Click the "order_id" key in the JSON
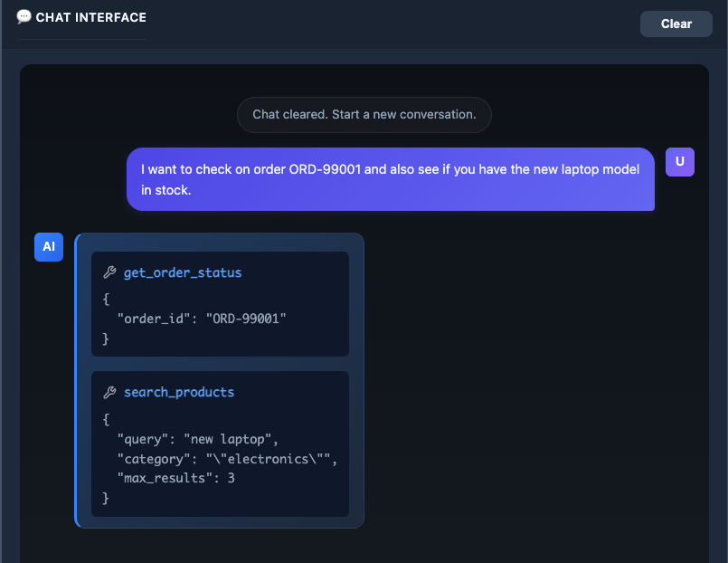 [x=155, y=318]
